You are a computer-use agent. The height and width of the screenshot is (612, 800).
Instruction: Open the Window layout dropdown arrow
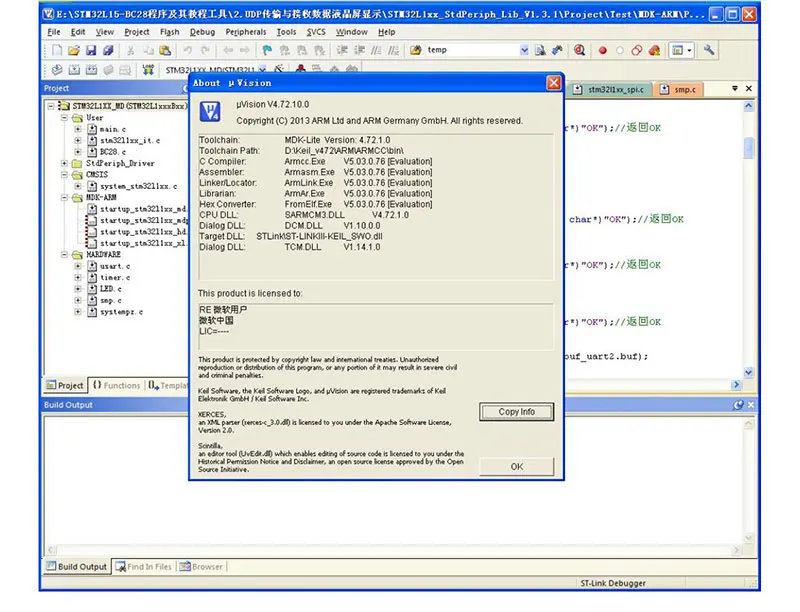[689, 50]
